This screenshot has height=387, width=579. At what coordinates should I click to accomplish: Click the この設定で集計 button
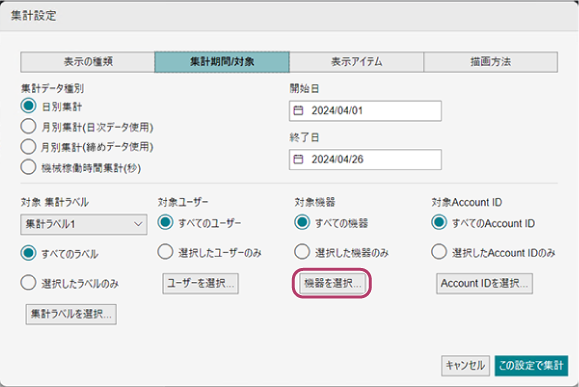click(x=531, y=366)
